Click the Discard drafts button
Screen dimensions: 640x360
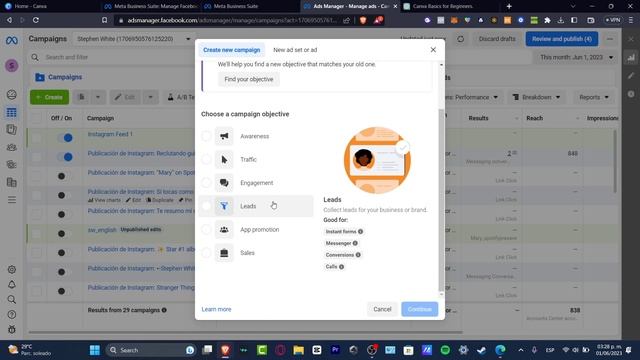click(497, 39)
